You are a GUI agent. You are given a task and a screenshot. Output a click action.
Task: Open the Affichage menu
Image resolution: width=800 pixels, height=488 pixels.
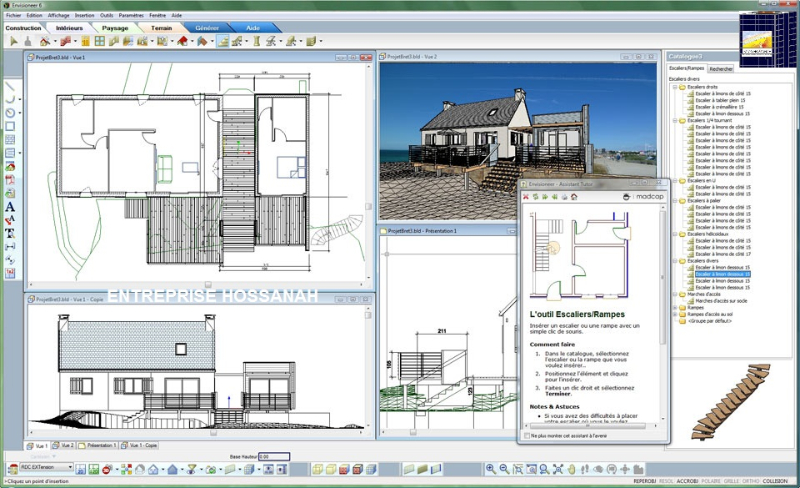point(59,15)
